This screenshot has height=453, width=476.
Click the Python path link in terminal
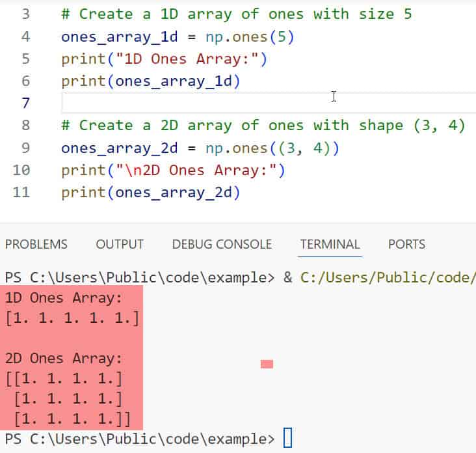pos(387,277)
